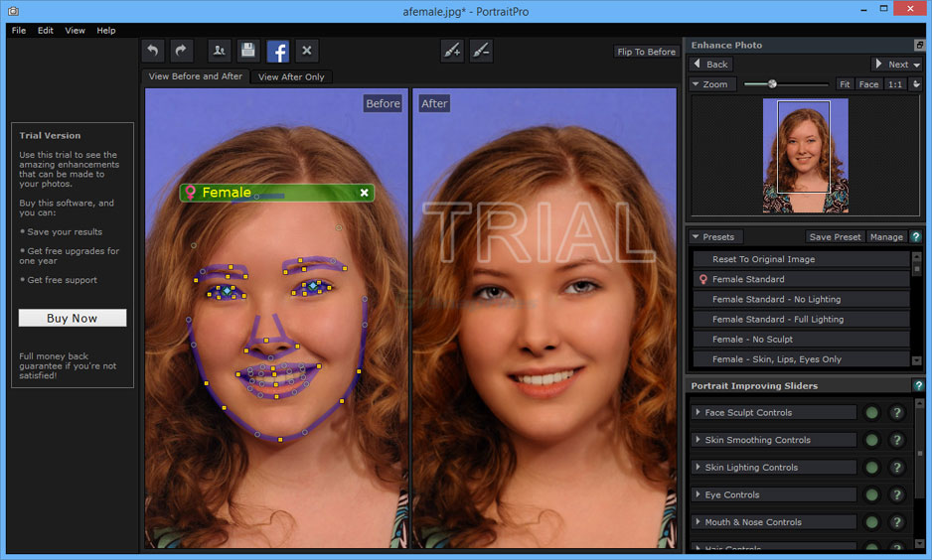The image size is (932, 560).
Task: Select the Female Standard preset
Action: click(801, 279)
